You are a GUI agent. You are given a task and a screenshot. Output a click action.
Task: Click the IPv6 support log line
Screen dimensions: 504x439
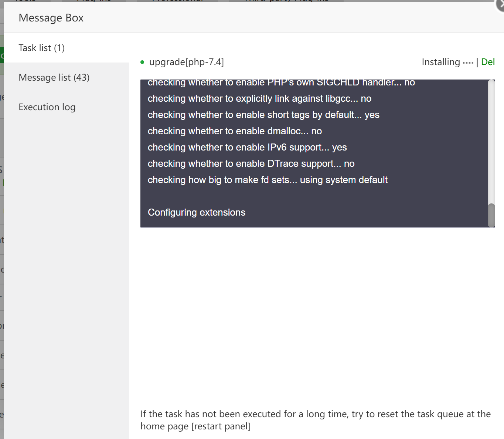[x=247, y=148]
